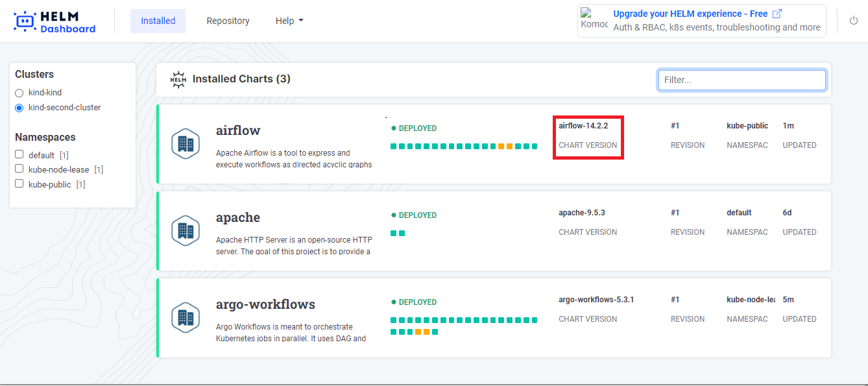The width and height of the screenshot is (868, 386).
Task: Switch to the Installed tab
Action: pyautogui.click(x=158, y=21)
